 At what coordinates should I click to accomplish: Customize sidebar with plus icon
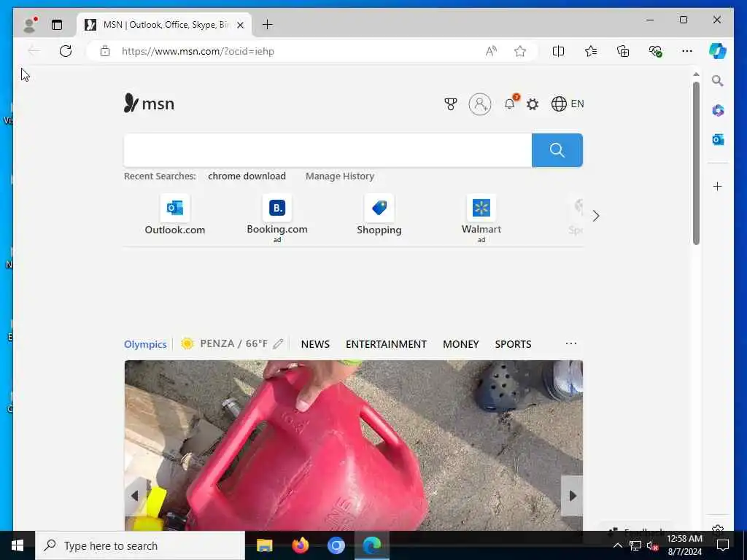(x=718, y=186)
